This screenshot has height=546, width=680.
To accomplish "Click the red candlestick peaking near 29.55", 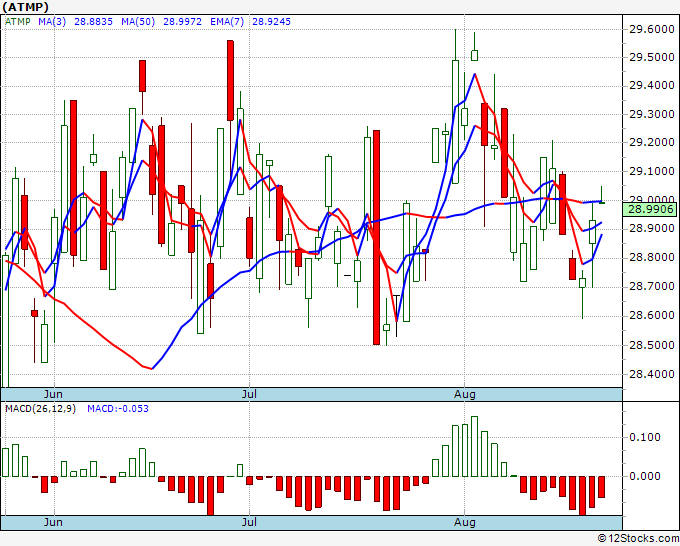I will click(230, 81).
